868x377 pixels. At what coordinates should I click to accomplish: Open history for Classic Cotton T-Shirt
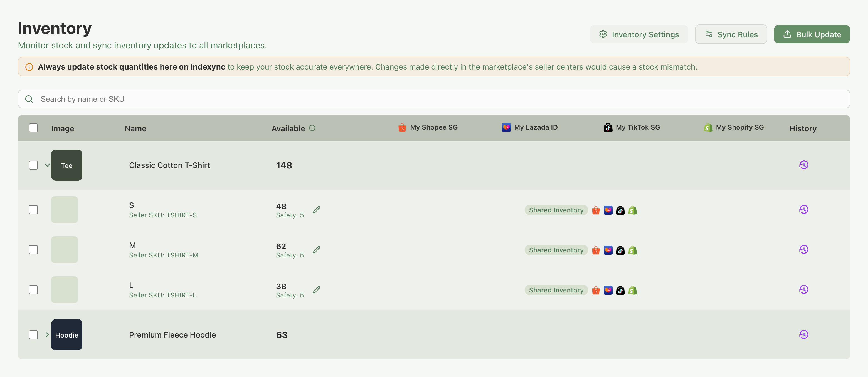tap(804, 165)
